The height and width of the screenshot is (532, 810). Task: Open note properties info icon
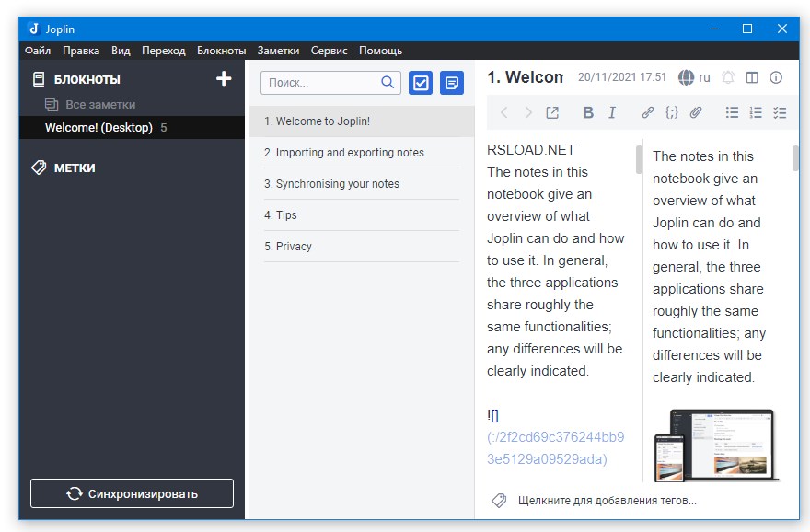point(776,77)
